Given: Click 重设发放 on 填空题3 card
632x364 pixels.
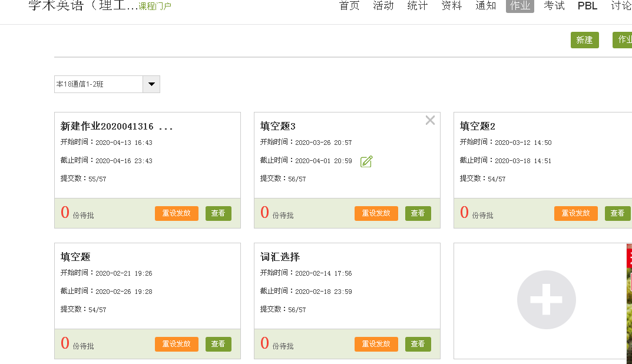Looking at the screenshot, I should point(376,213).
